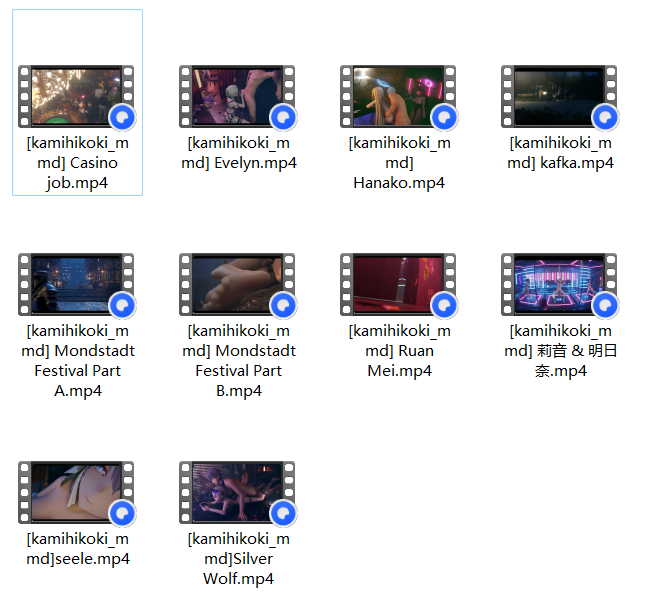Click blue player badge on Festival Part A.mp4
Image resolution: width=646 pixels, height=615 pixels.
(122, 305)
